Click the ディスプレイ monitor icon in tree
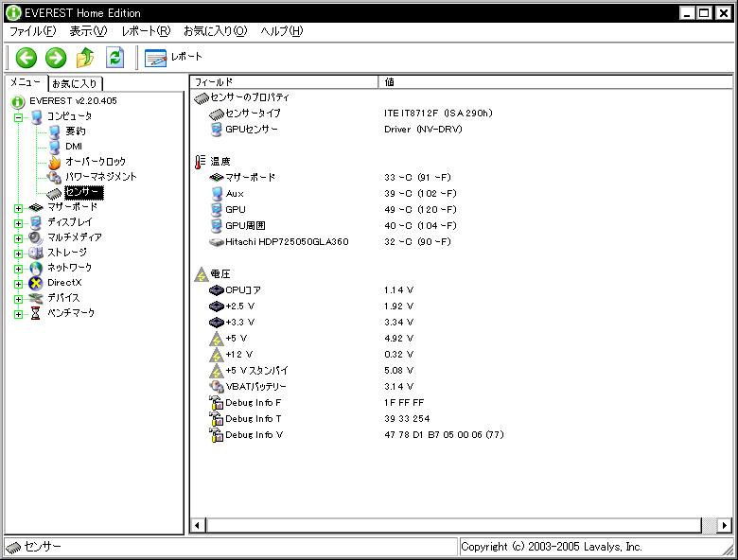The width and height of the screenshot is (738, 560). 36,222
